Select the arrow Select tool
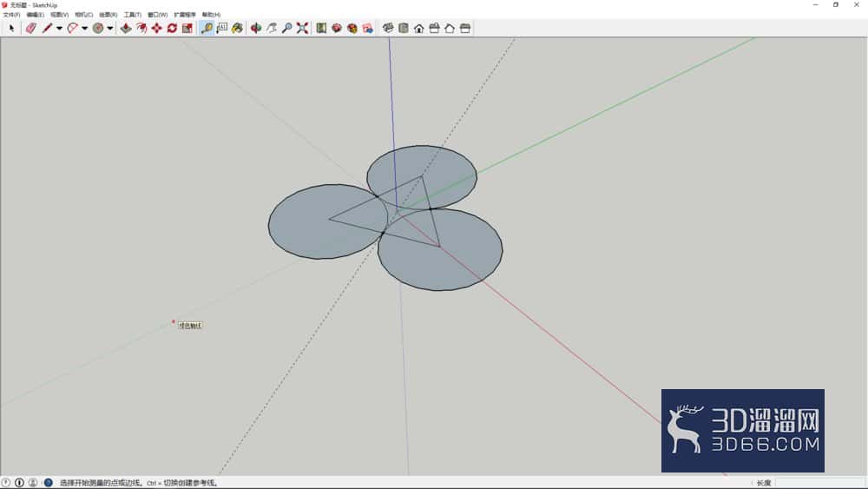Screen dimensions: 868x489 tap(11, 29)
